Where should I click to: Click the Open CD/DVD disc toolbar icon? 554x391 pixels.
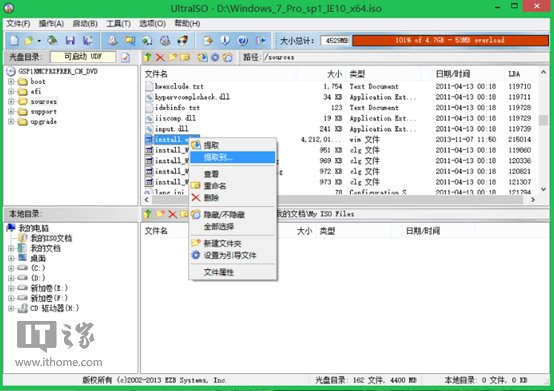click(52, 40)
